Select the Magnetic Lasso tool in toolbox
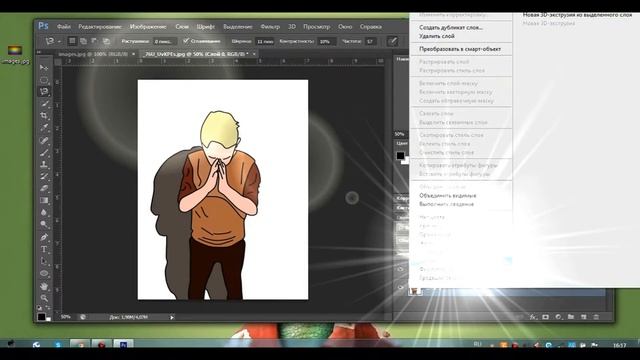The image size is (640, 360). 44,91
